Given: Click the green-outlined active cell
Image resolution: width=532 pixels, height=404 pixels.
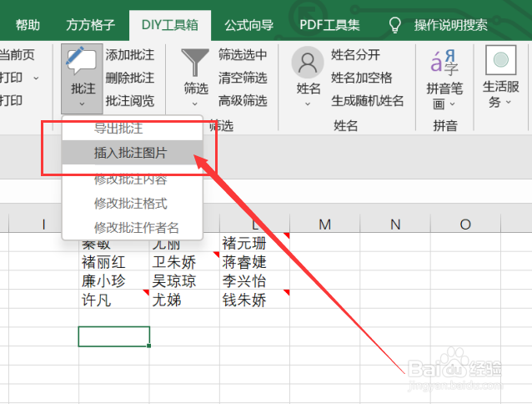Looking at the screenshot, I should 114,336.
